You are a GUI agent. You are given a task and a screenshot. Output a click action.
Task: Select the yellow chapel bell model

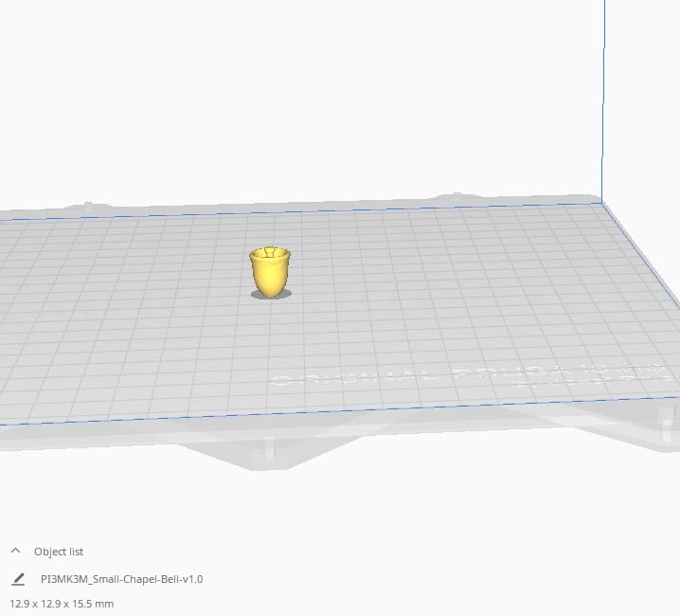(x=270, y=272)
